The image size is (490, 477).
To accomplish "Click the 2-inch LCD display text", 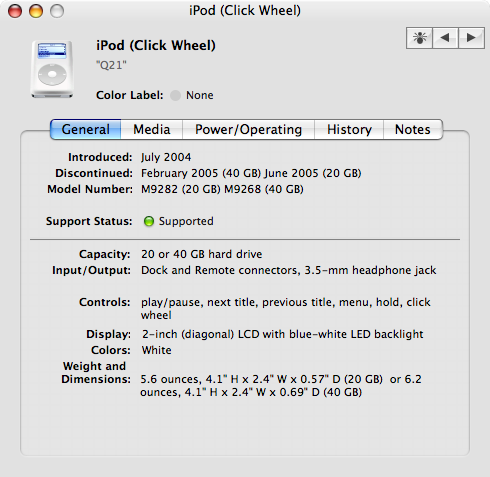I will (283, 334).
